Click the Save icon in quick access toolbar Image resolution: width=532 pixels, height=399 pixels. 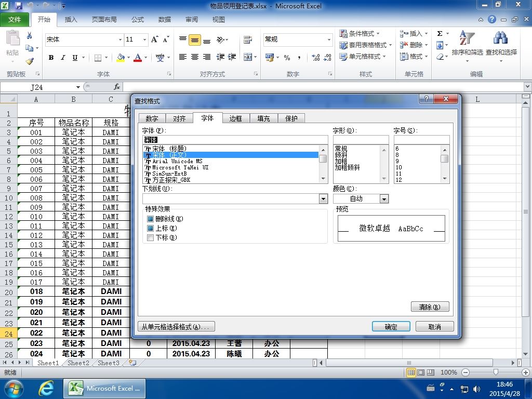18,6
